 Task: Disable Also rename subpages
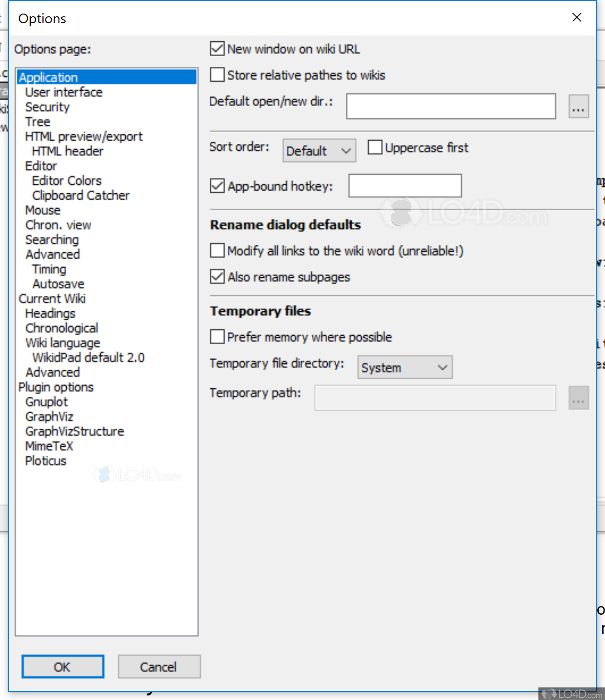point(217,277)
